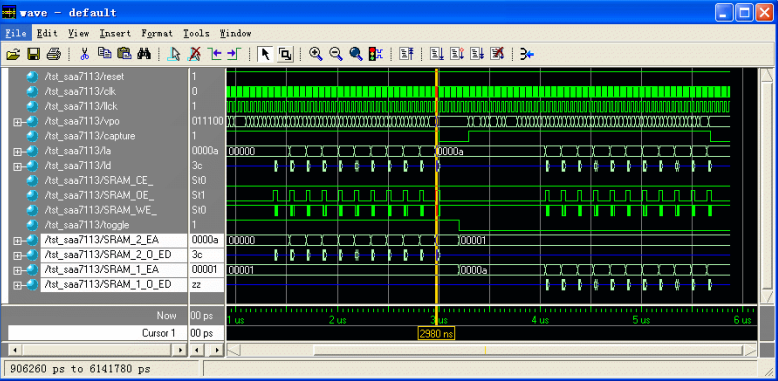Select the /tst_saa7113/reset signal
Viewport: 778px width, 381px height.
pos(84,76)
